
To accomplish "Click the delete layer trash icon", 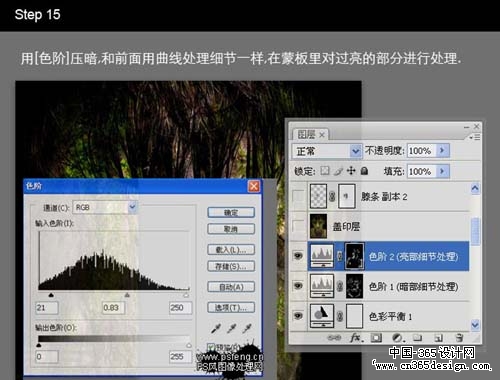I will pyautogui.click(x=459, y=338).
